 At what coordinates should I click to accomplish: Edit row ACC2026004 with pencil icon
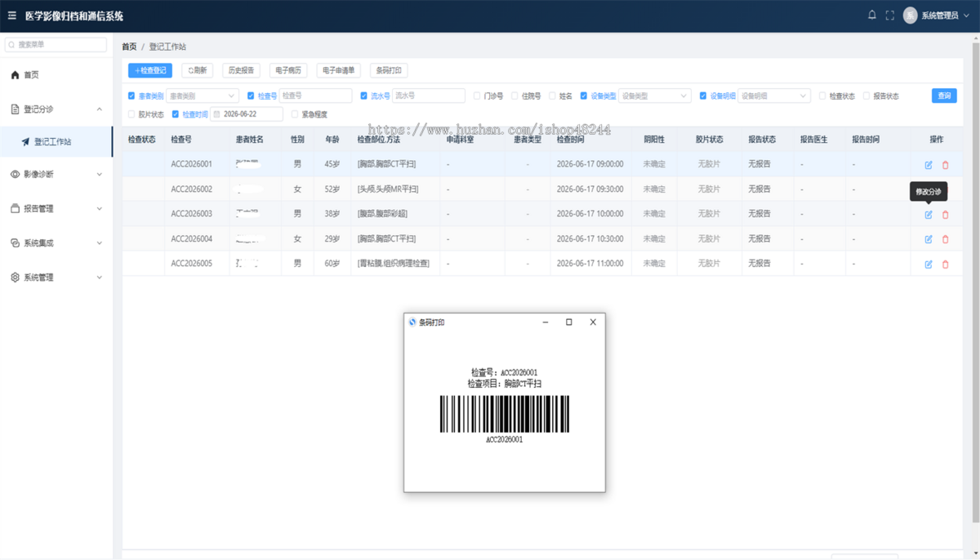point(929,239)
